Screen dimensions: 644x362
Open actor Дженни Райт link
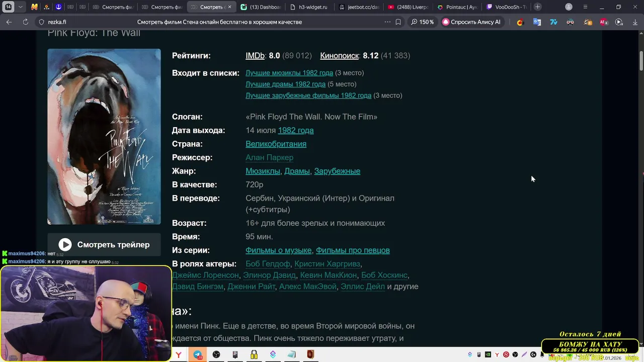tap(251, 287)
